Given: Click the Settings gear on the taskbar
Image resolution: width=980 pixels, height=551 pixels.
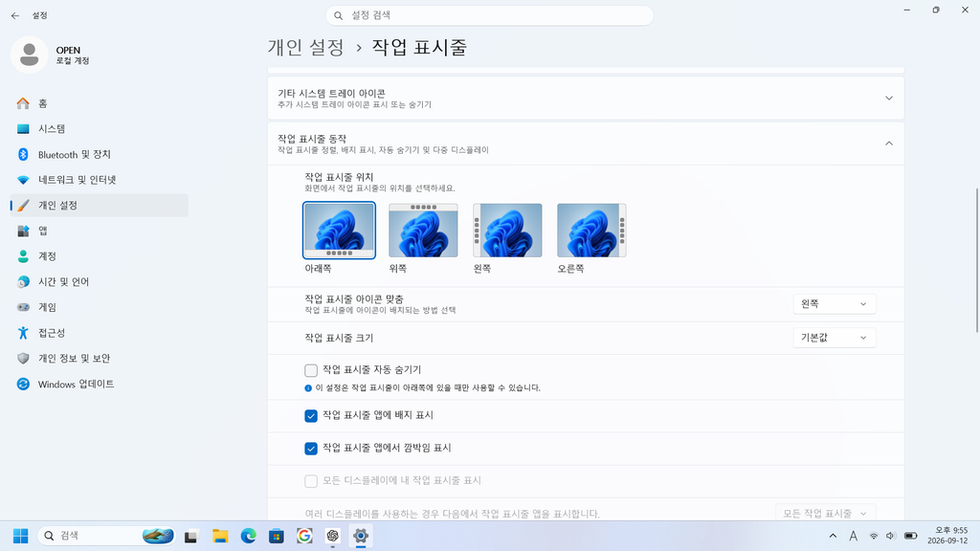Looking at the screenshot, I should click(361, 536).
